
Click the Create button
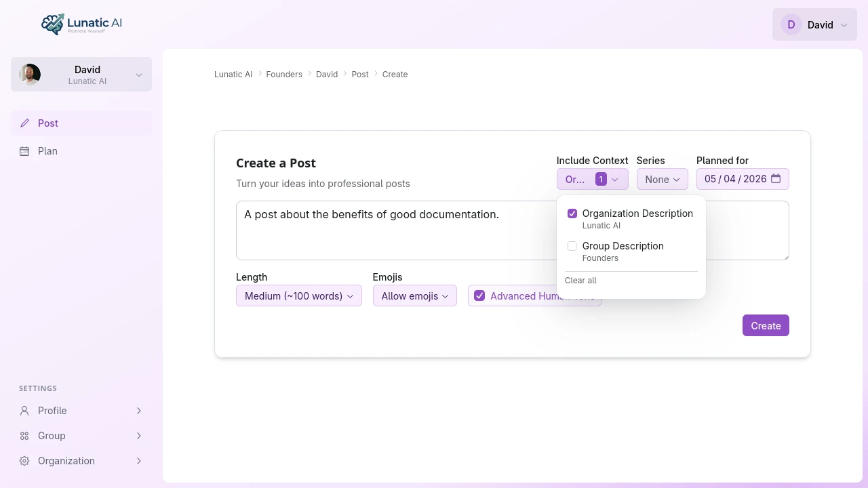click(x=766, y=325)
